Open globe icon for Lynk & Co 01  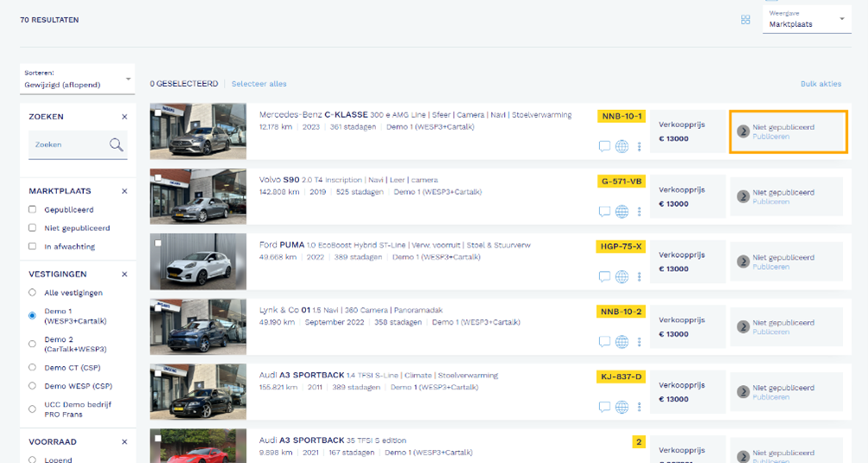tap(622, 342)
